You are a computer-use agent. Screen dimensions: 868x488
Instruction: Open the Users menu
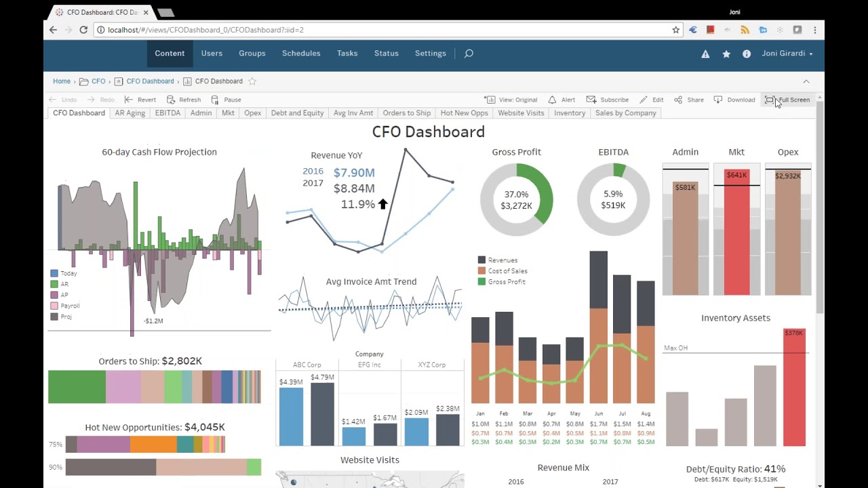click(x=212, y=54)
